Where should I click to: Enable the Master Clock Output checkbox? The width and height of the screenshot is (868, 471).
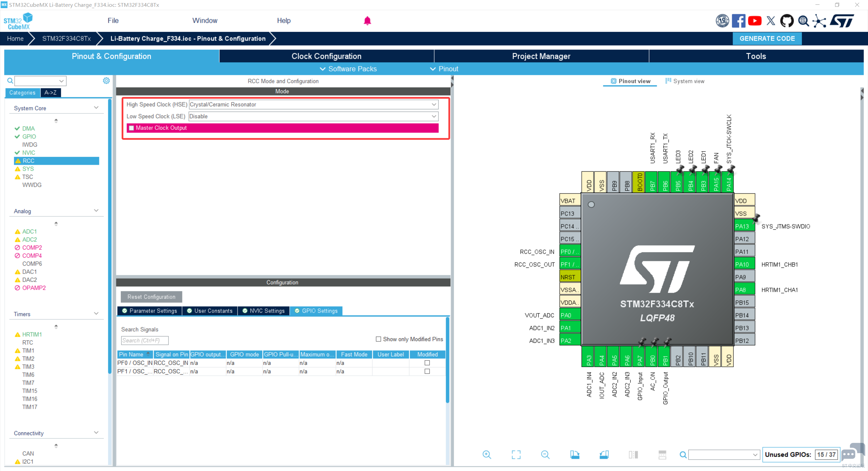132,128
